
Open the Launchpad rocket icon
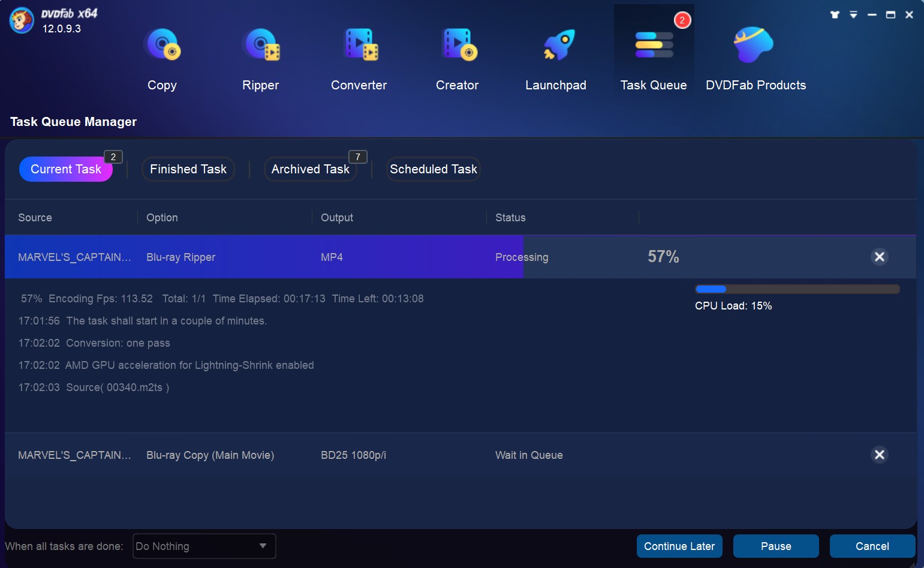(558, 45)
